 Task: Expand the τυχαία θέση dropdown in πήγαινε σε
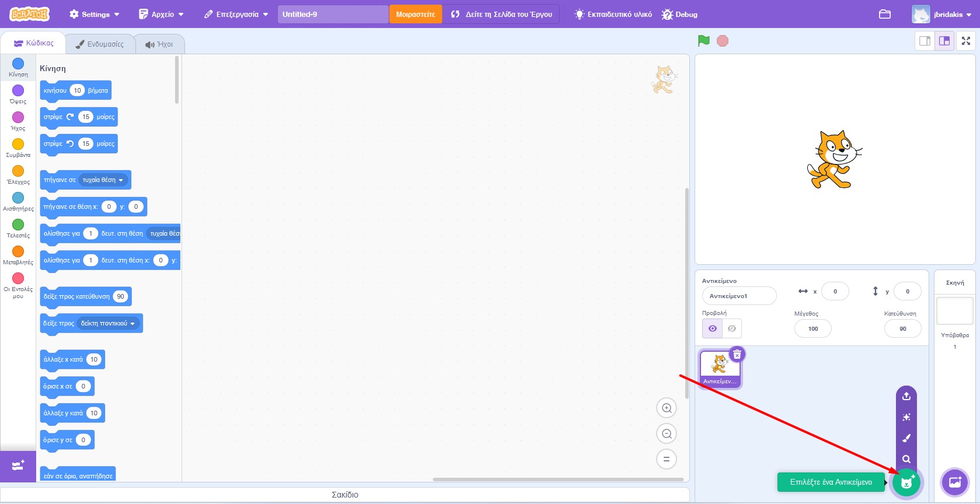point(103,180)
